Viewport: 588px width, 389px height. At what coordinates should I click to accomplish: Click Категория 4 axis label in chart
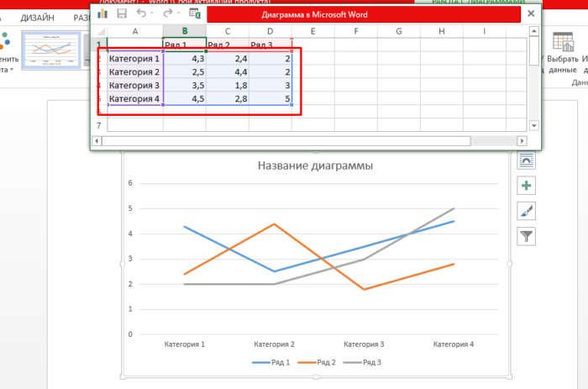(454, 344)
